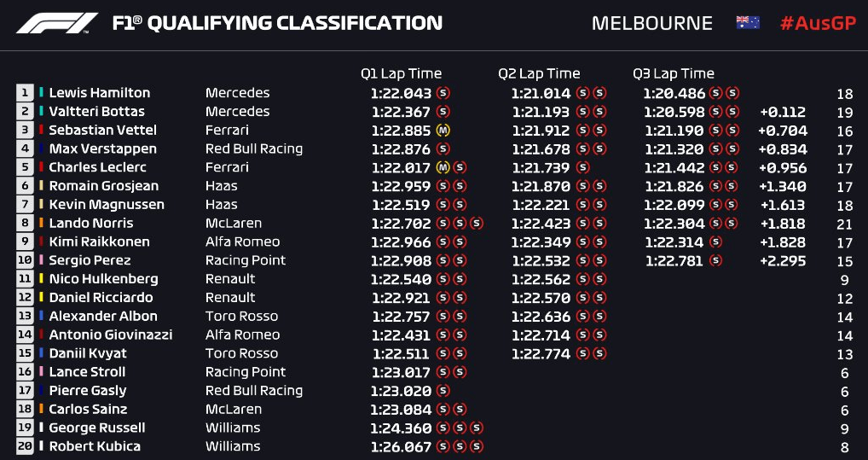Click Perez's soft tyre icon in Q3
868x460 pixels.
715,261
